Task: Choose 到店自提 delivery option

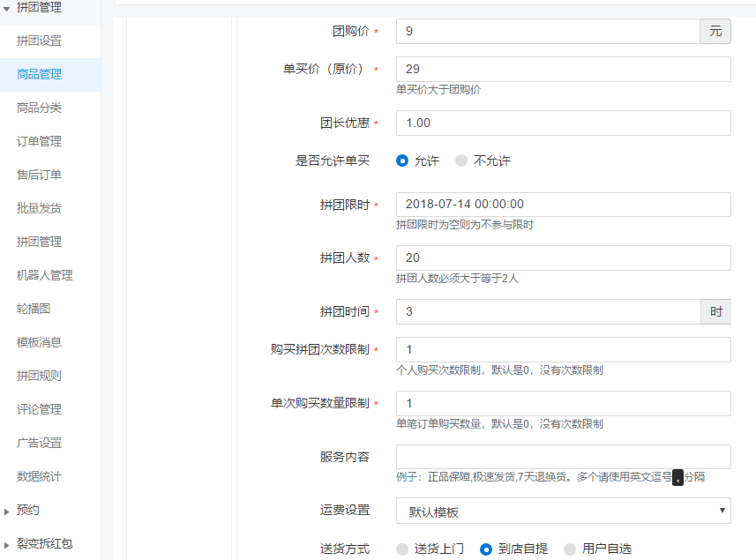Action: click(486, 549)
